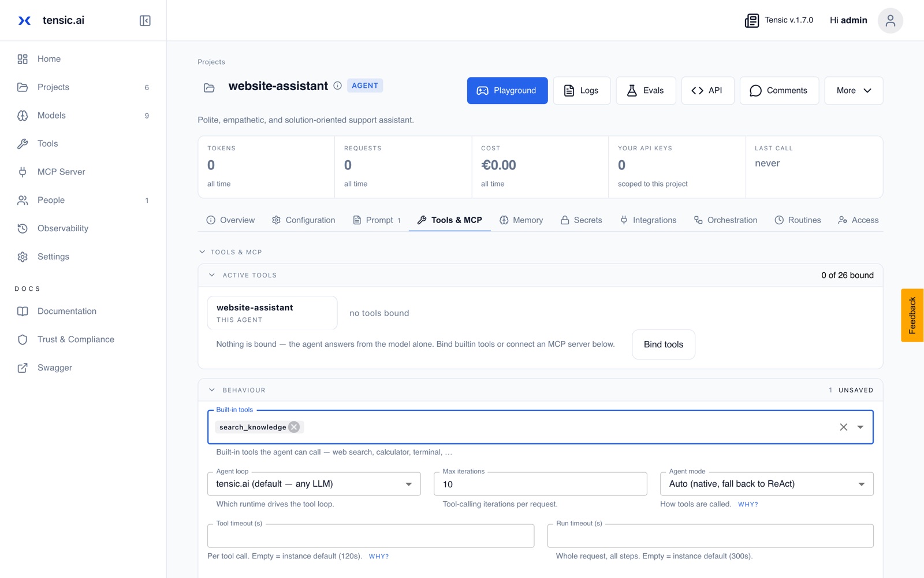Open the Agent loop dropdown
Screen dimensions: 924x578
pos(314,484)
